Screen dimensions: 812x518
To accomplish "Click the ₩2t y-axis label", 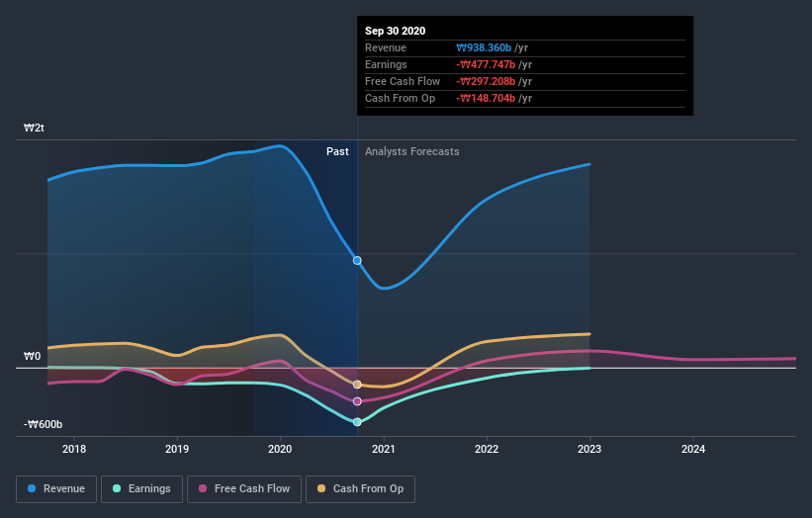I will coord(35,128).
